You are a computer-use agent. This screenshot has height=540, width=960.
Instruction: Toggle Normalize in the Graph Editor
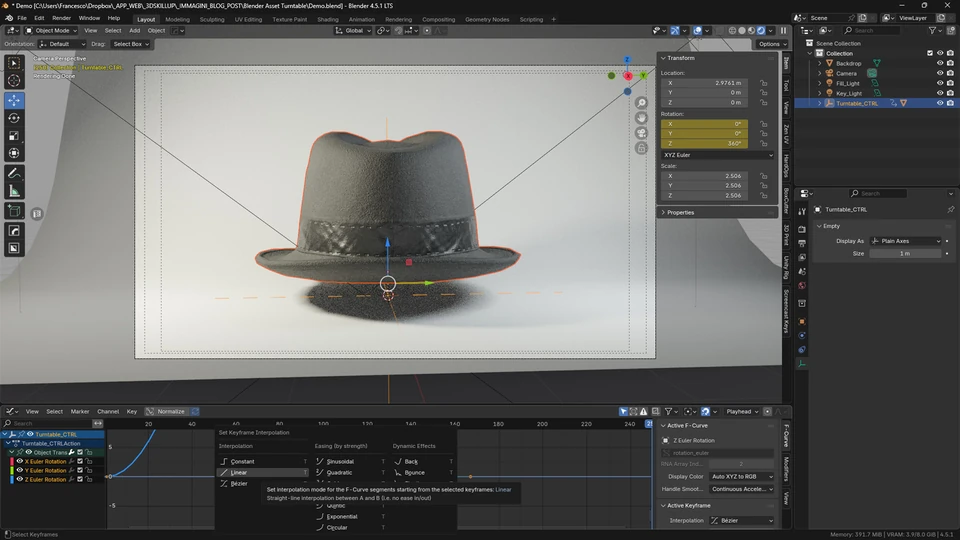pyautogui.click(x=166, y=411)
